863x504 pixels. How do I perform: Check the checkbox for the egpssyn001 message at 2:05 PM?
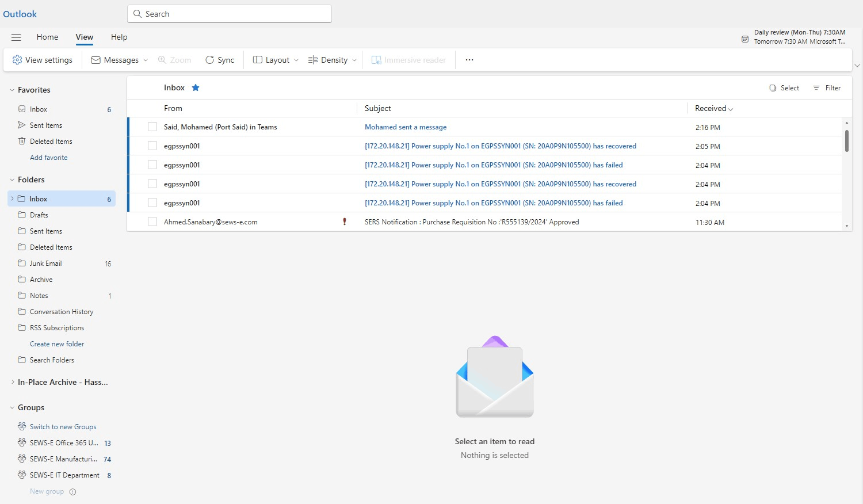click(x=152, y=146)
